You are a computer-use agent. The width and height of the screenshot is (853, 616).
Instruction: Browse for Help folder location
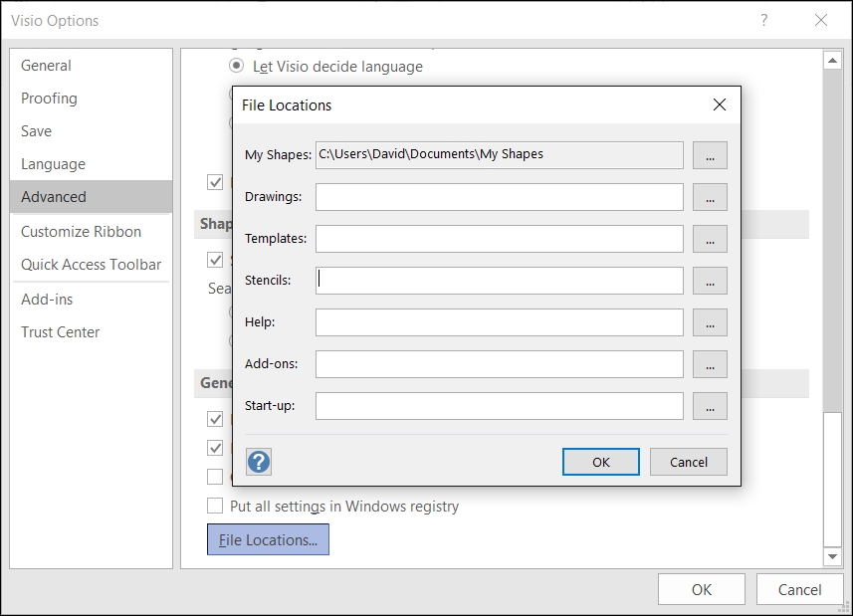click(x=710, y=322)
